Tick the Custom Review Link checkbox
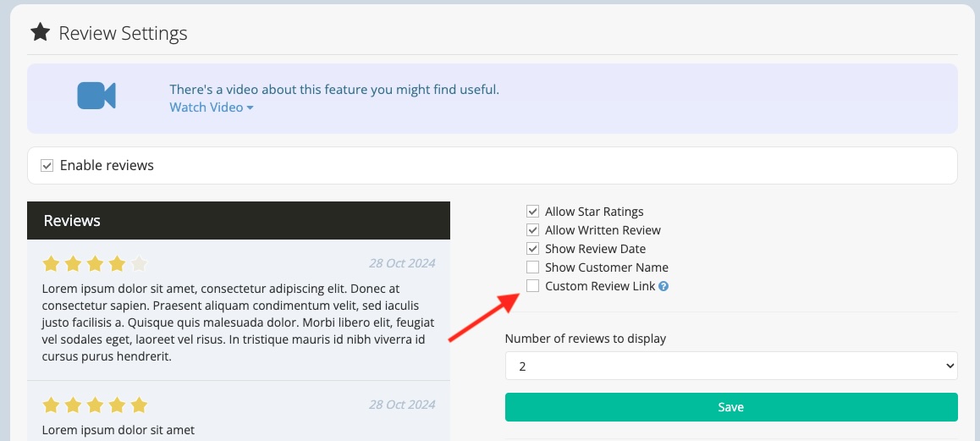 click(x=532, y=286)
